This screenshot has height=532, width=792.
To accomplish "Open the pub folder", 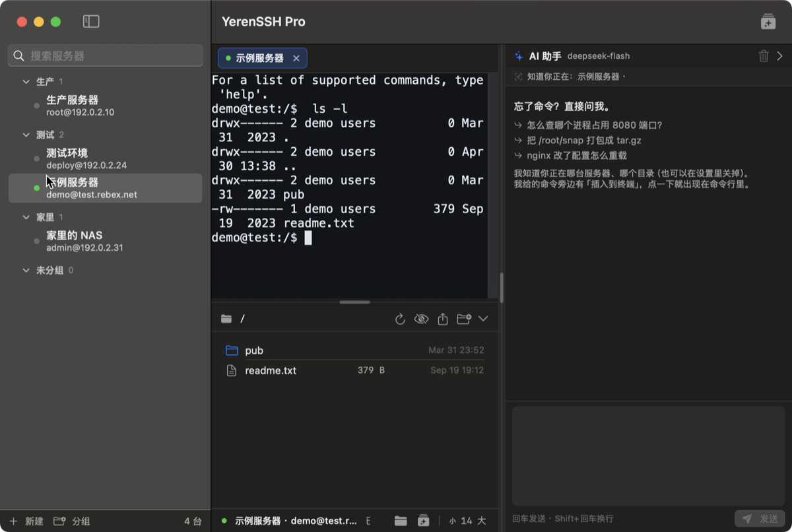I will pyautogui.click(x=354, y=350).
